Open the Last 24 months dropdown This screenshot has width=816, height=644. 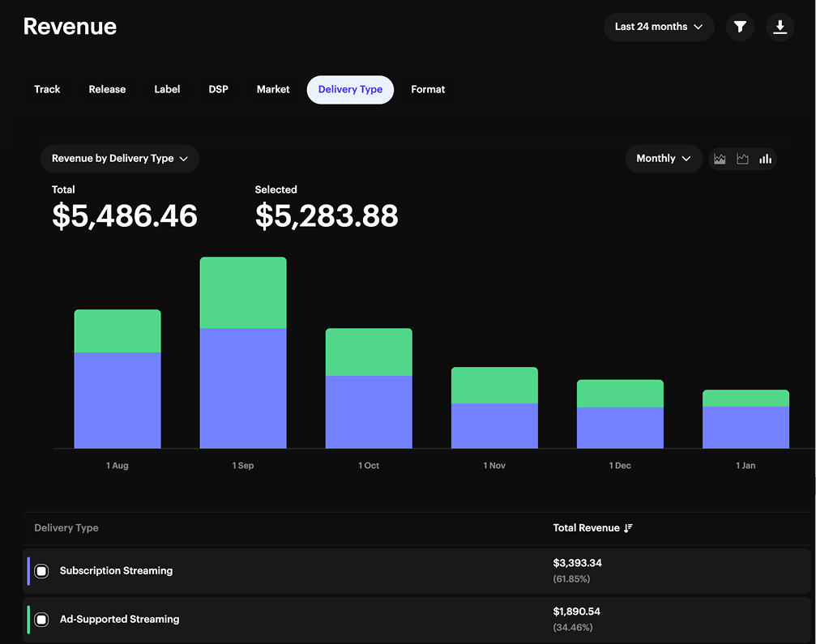tap(658, 27)
